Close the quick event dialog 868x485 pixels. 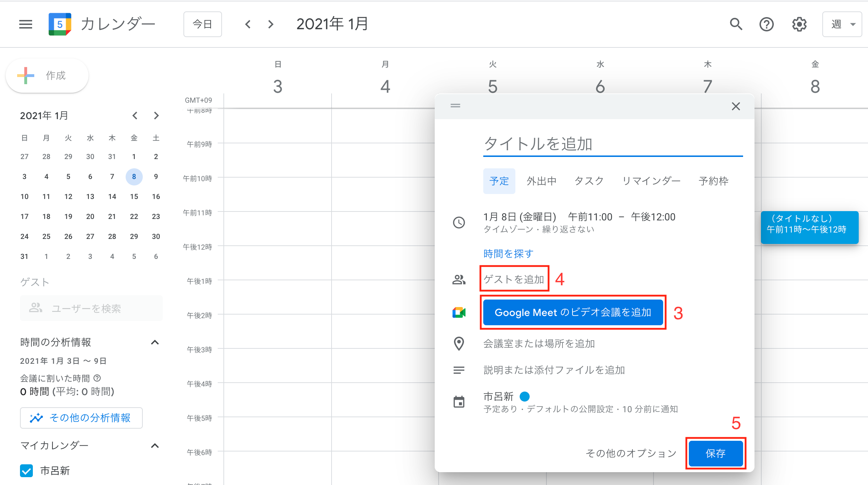[x=736, y=106]
